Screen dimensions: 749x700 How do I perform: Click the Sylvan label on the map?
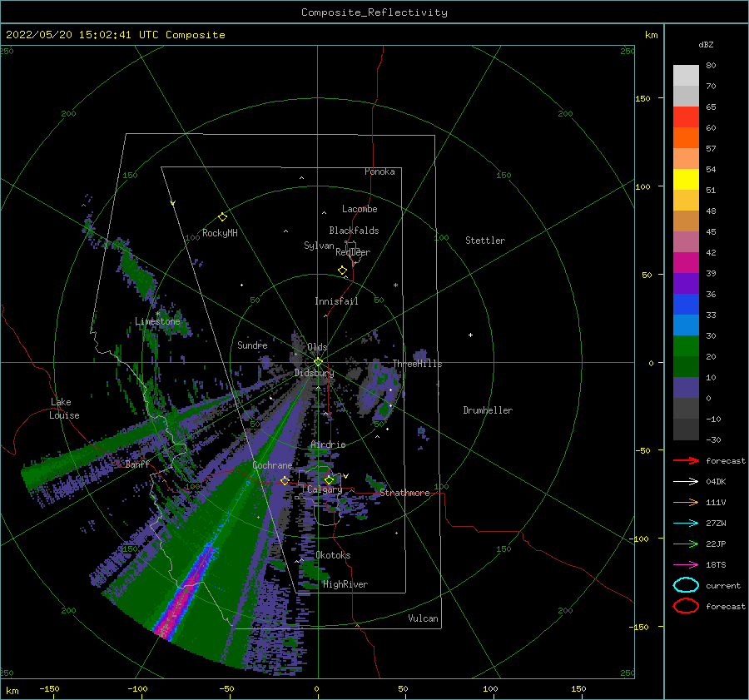pos(319,246)
